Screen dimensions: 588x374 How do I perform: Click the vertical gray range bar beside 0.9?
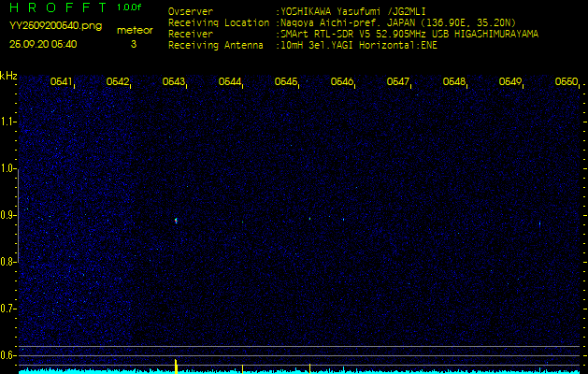pyautogui.click(x=19, y=216)
